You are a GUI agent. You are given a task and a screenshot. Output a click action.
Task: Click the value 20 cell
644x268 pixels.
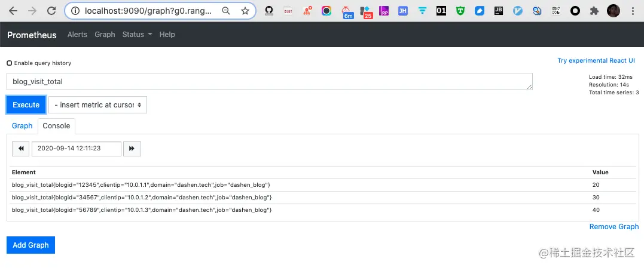point(596,185)
